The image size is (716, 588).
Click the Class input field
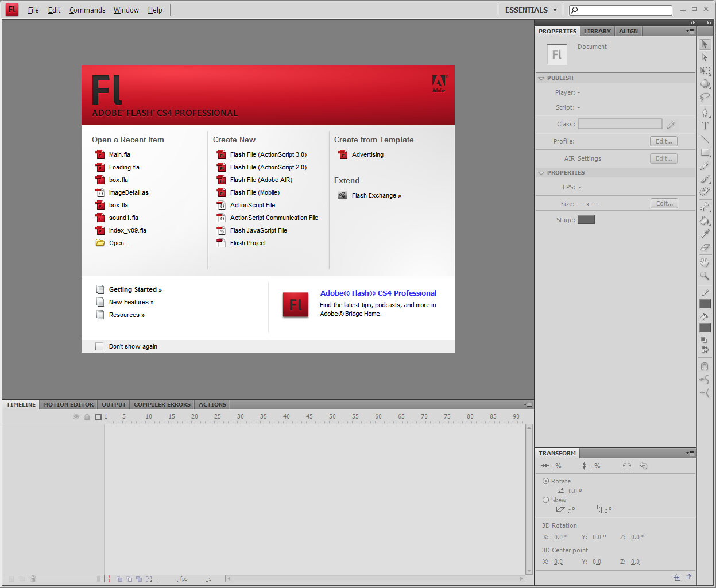tap(620, 124)
